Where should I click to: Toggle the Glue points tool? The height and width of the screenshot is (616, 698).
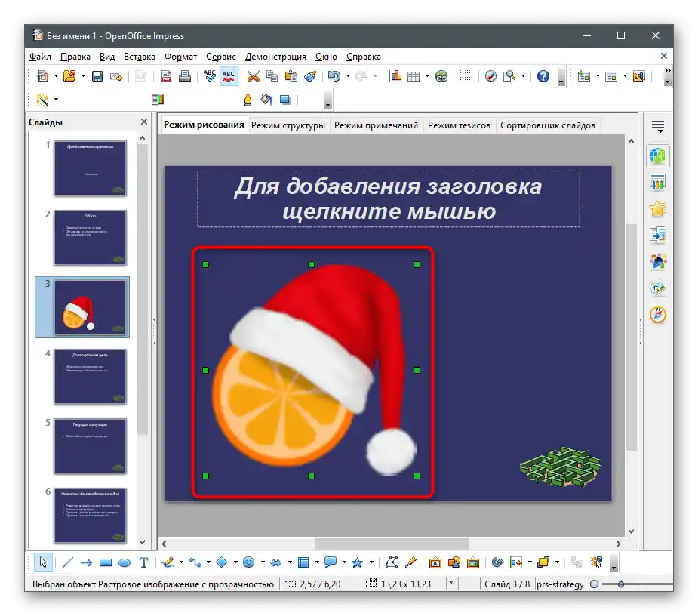point(410,562)
